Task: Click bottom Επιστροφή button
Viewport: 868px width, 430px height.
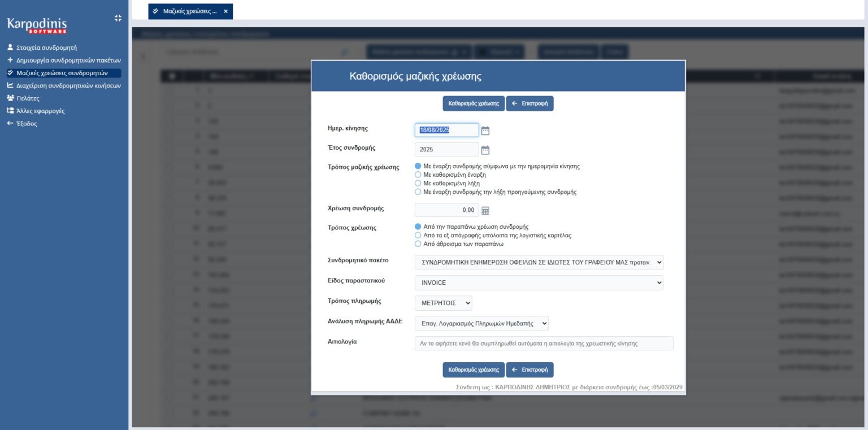Action: pos(530,370)
